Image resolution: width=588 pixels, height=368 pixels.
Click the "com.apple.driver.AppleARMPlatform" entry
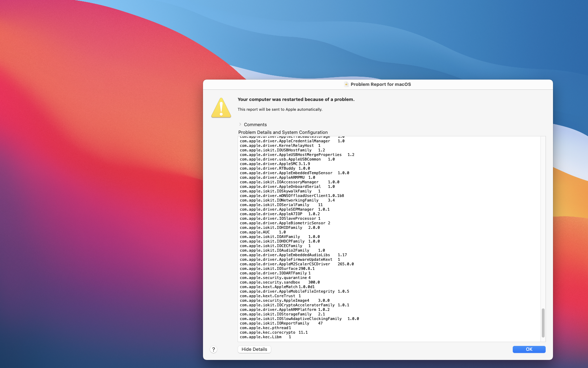(285, 310)
